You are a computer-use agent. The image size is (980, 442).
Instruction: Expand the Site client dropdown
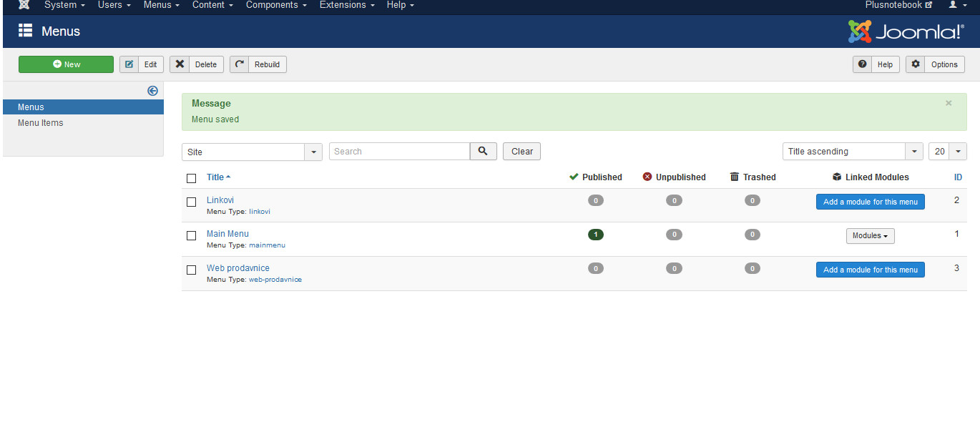[313, 152]
